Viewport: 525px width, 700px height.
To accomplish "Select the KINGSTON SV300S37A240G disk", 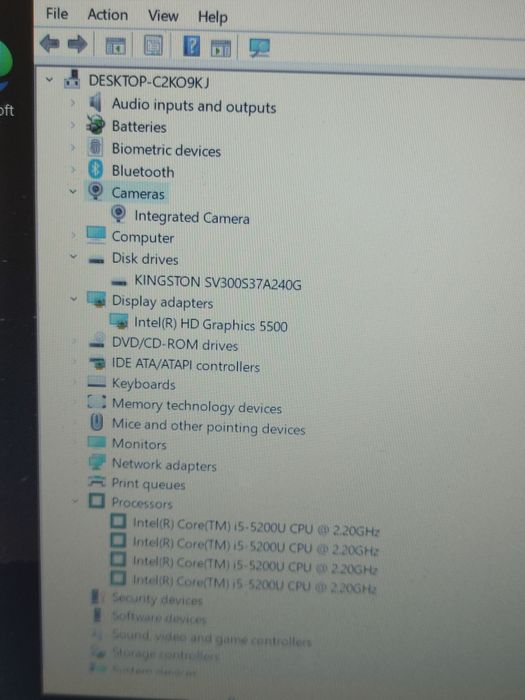I will tap(218, 283).
